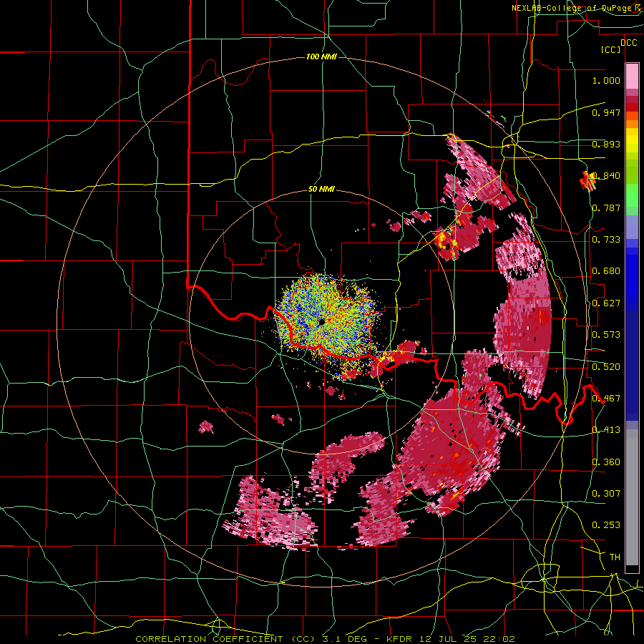Click the 0.840 scale value
Screen dimensions: 644x644
pos(606,176)
